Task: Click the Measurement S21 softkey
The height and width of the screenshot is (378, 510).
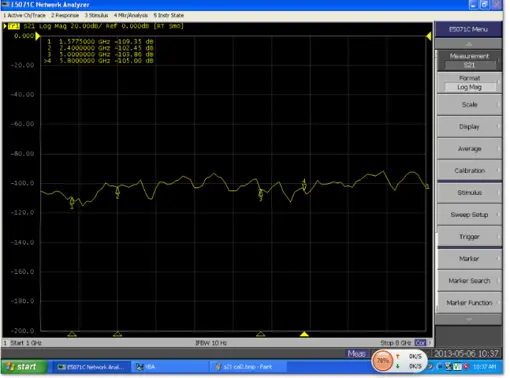Action: pyautogui.click(x=469, y=61)
